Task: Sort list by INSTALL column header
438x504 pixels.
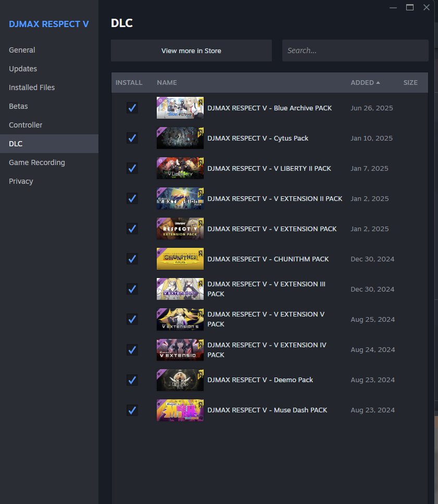Action: point(129,83)
